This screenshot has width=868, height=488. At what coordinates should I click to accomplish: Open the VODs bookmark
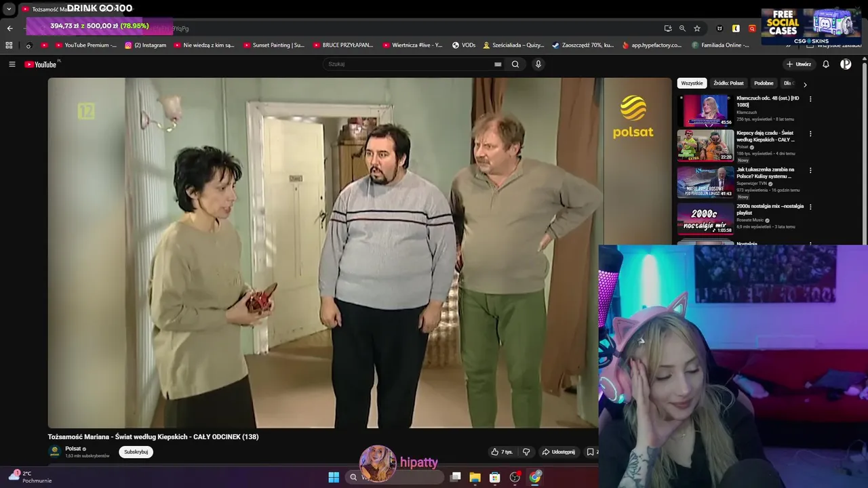point(464,45)
